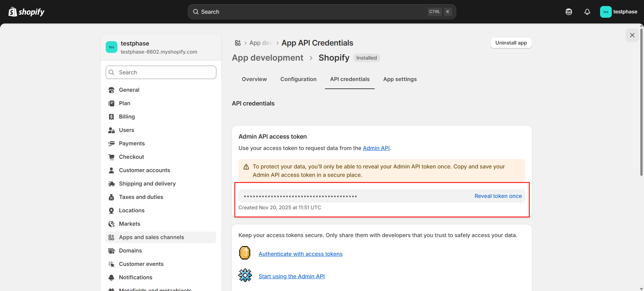
Task: Open the notifications bell icon
Action: [x=587, y=12]
